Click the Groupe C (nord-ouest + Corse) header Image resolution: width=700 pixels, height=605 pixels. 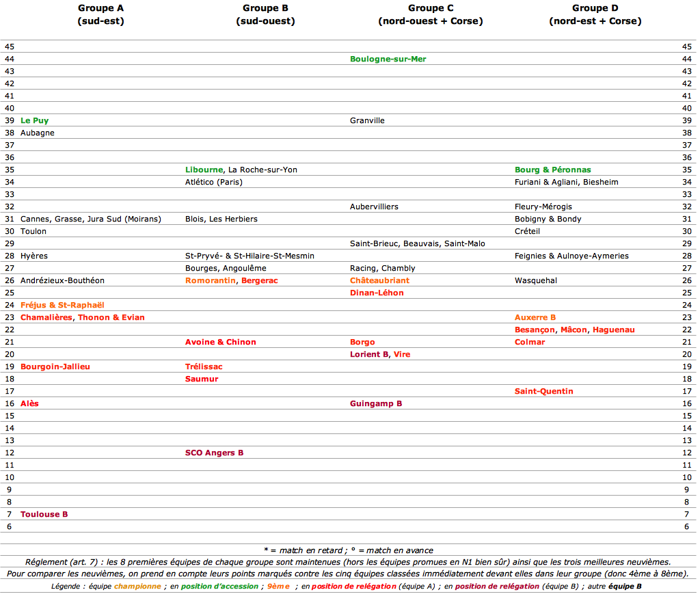click(x=431, y=14)
